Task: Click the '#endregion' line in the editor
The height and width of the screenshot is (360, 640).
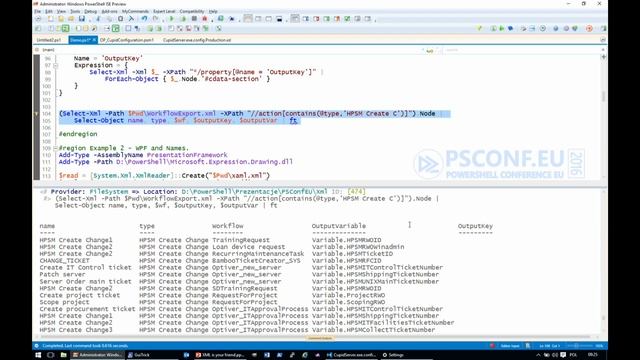Action: click(78, 134)
